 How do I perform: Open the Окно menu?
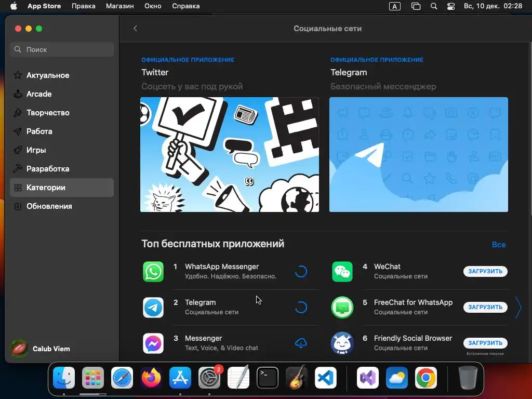153,6
